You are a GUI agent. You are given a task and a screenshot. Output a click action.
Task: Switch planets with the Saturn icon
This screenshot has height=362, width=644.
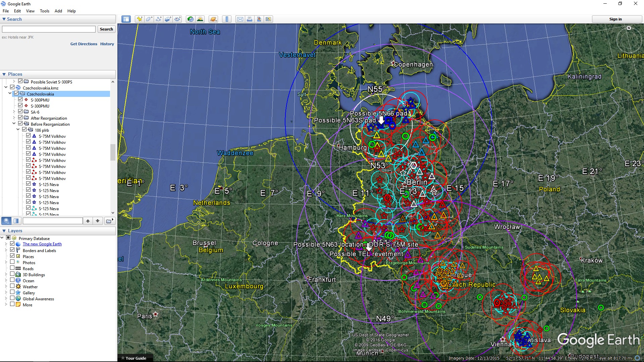point(213,19)
